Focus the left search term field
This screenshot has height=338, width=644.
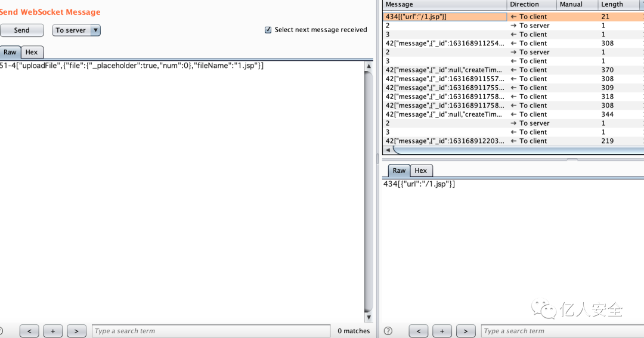coord(211,331)
